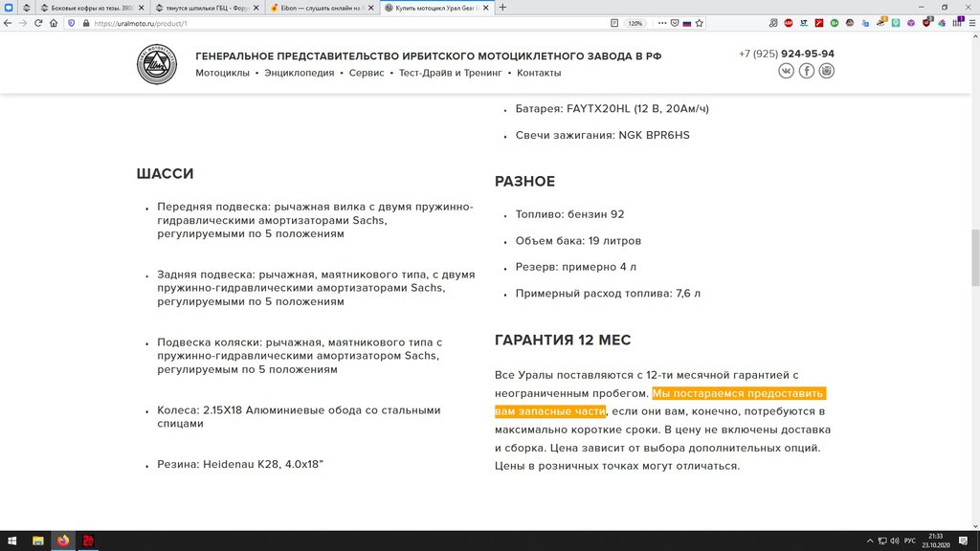This screenshot has width=980, height=551.
Task: Reload the page with the refresh icon
Action: click(40, 23)
